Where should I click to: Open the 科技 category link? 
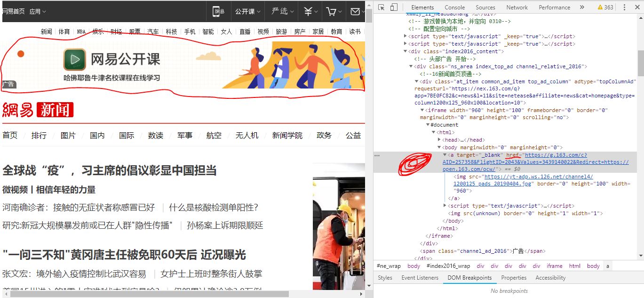172,32
